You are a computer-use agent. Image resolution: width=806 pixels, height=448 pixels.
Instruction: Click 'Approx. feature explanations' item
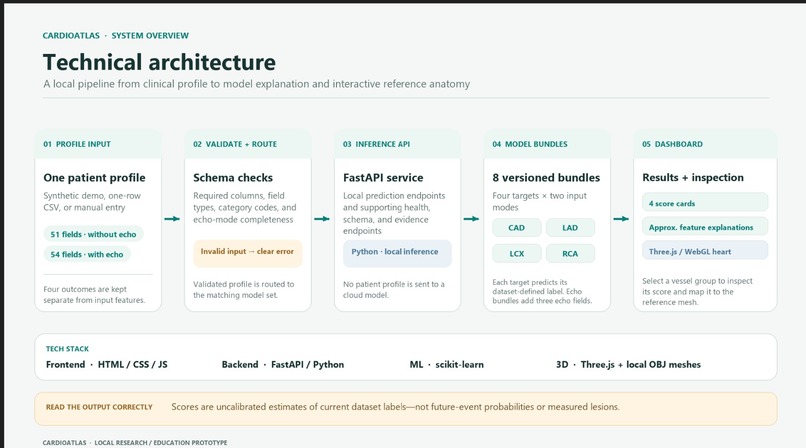pyautogui.click(x=705, y=227)
